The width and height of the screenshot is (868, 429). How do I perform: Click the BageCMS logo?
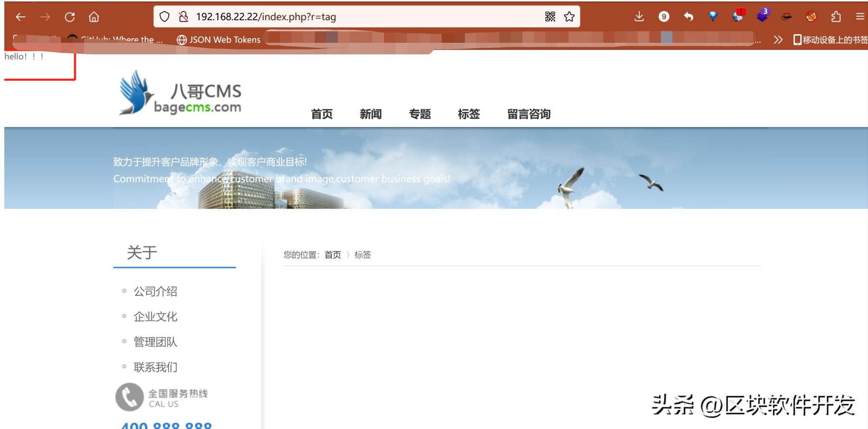[180, 93]
